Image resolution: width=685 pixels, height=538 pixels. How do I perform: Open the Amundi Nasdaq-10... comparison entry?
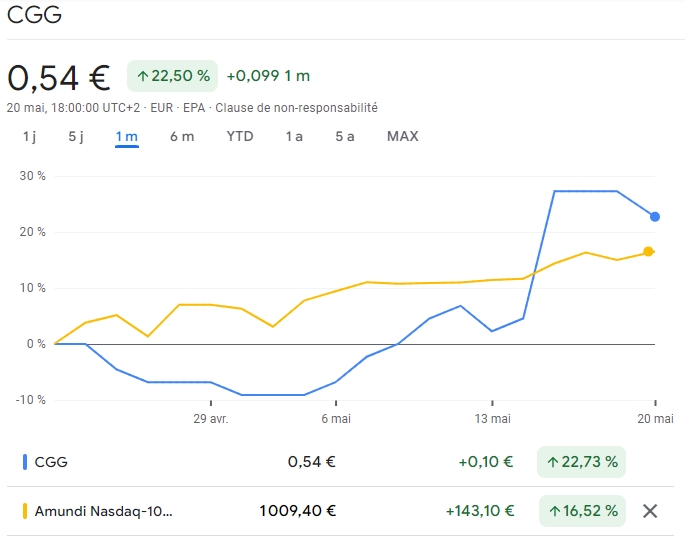(x=103, y=511)
